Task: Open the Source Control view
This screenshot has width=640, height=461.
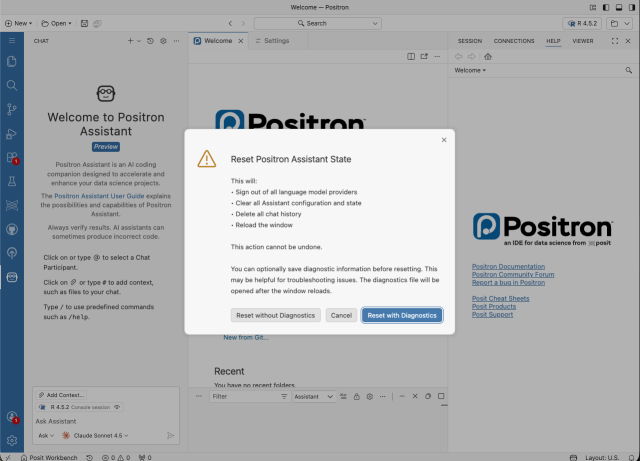Action: click(x=12, y=109)
